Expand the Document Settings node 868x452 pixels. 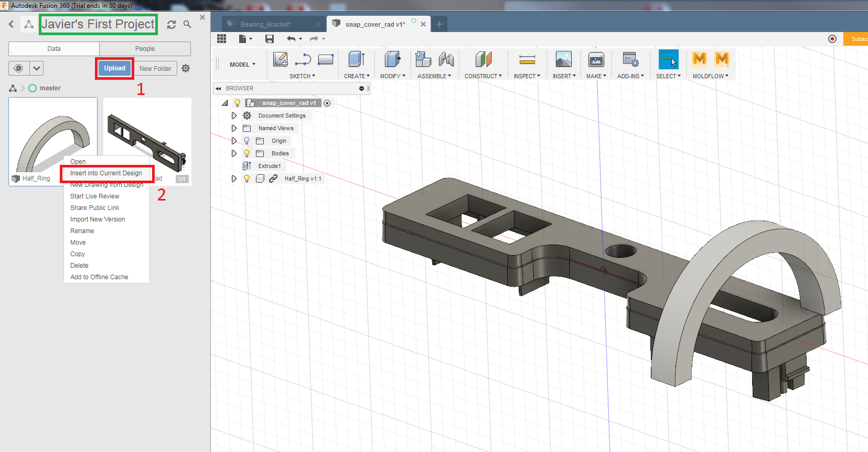[x=234, y=115]
